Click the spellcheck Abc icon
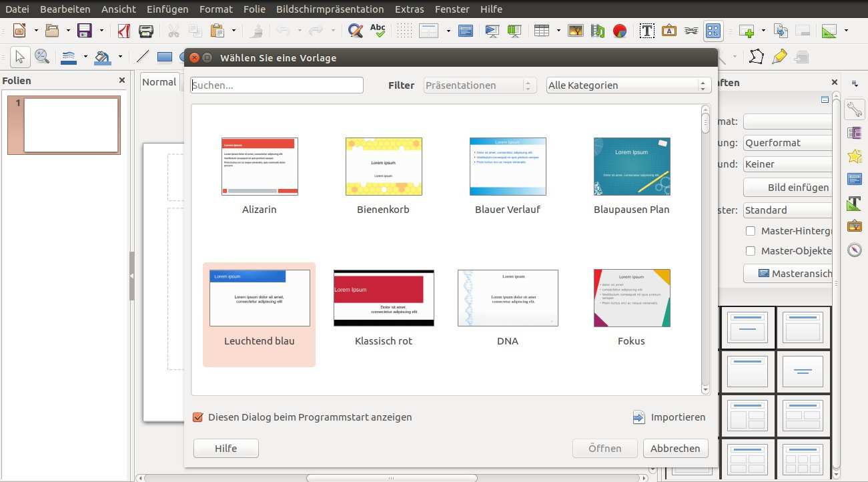The image size is (868, 482). coord(378,31)
